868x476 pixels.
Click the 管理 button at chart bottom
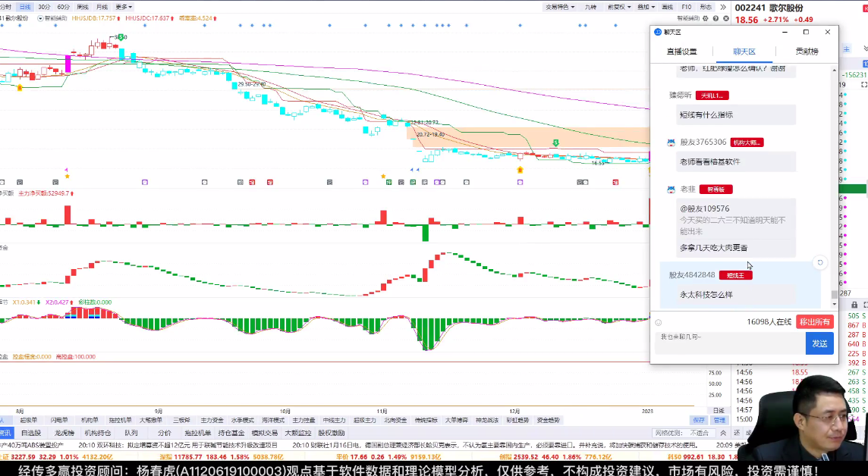(719, 420)
